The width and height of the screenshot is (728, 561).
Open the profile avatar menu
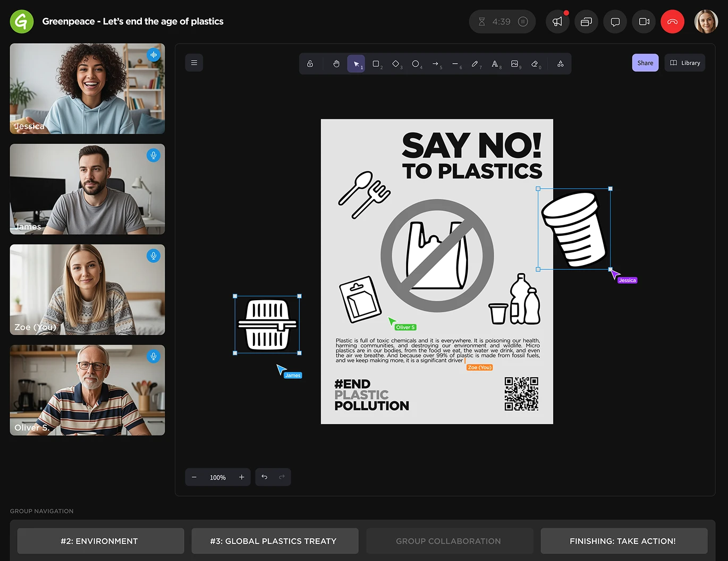(x=706, y=22)
